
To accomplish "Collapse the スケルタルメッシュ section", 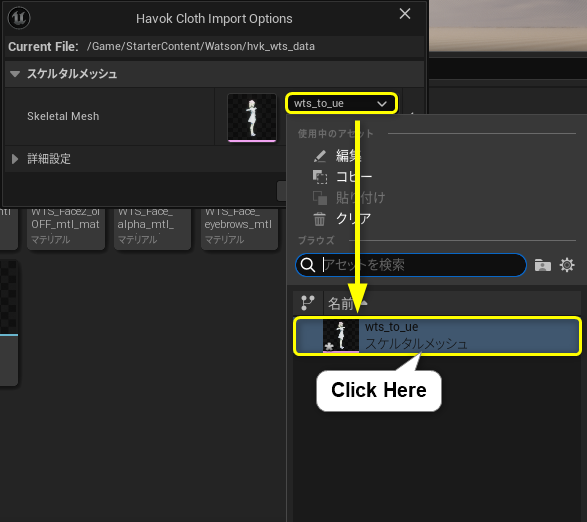I will pyautogui.click(x=15, y=74).
